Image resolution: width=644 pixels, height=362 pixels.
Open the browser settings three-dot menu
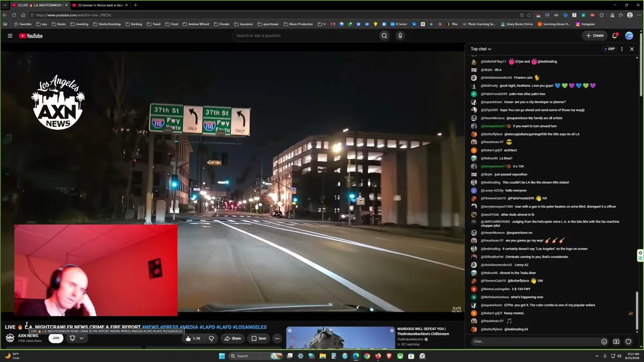pos(638,15)
